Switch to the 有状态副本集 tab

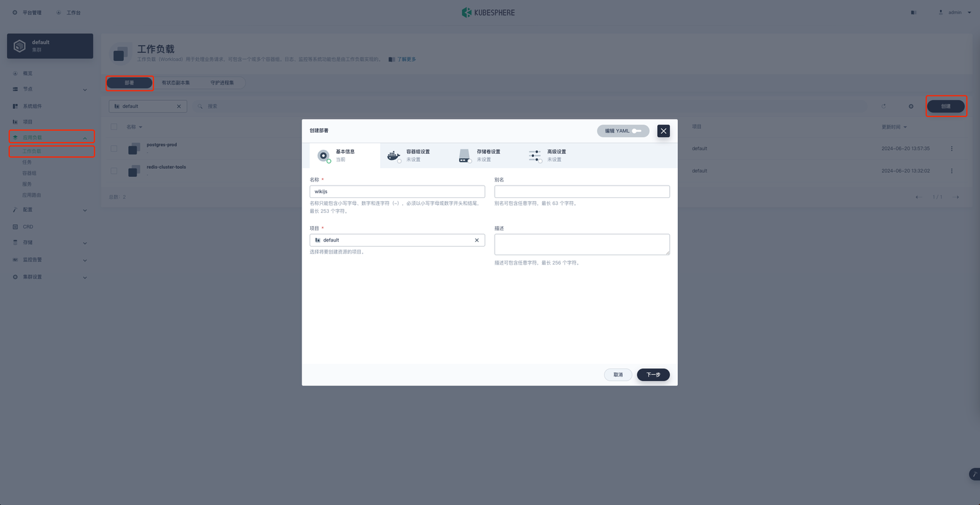[x=176, y=83]
